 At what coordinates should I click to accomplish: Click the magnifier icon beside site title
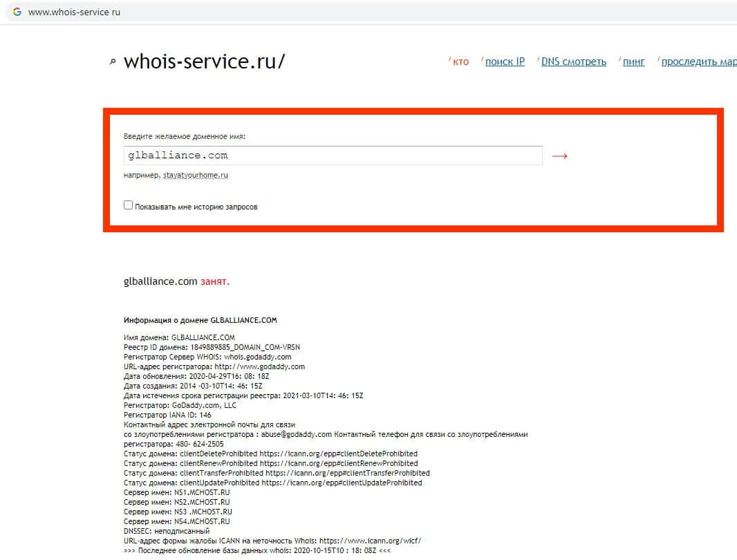(113, 62)
